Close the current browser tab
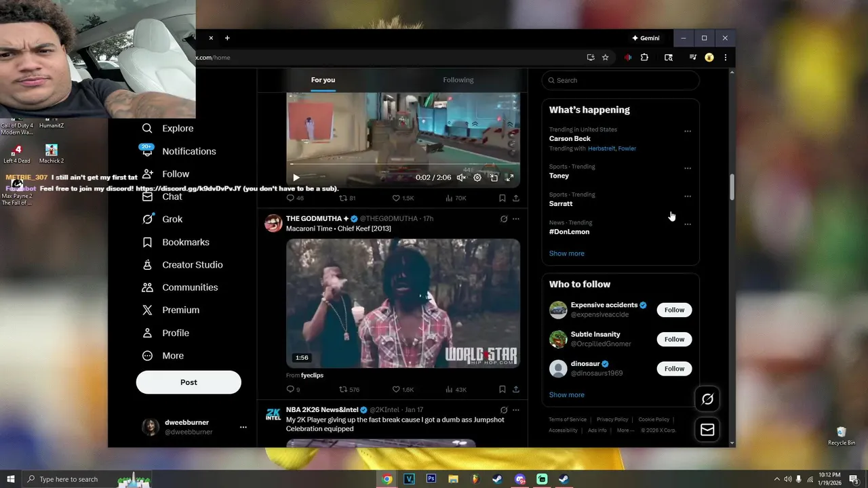This screenshot has height=488, width=868. [211, 38]
